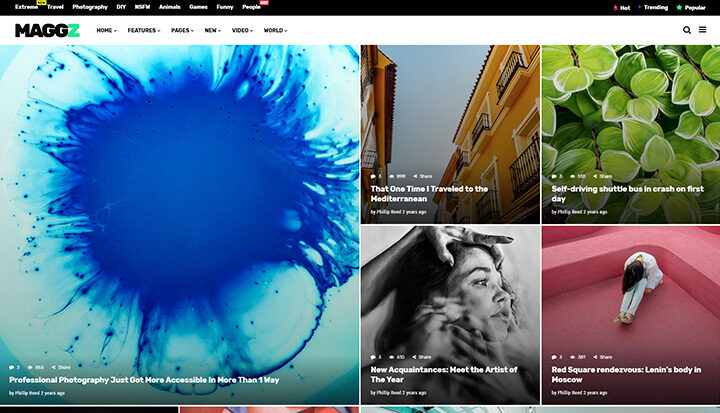
Task: Click the Share icon on Mediterranean article
Action: coord(422,176)
